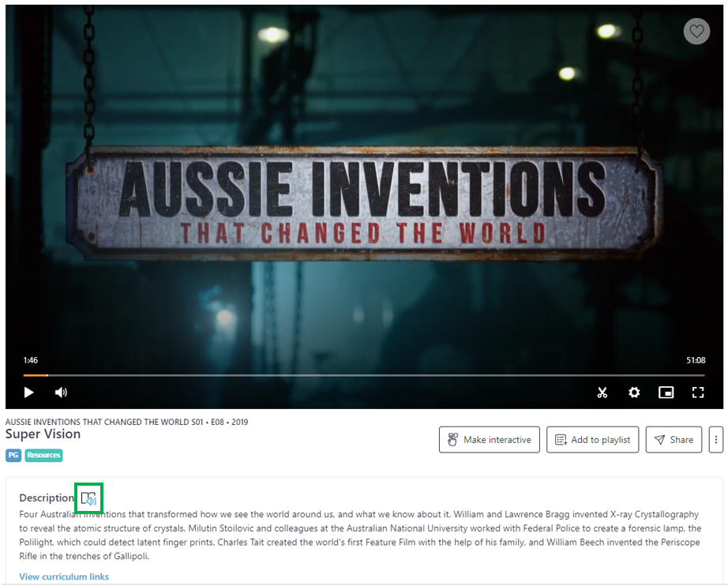
Task: Click Add to playlist button
Action: coord(592,439)
